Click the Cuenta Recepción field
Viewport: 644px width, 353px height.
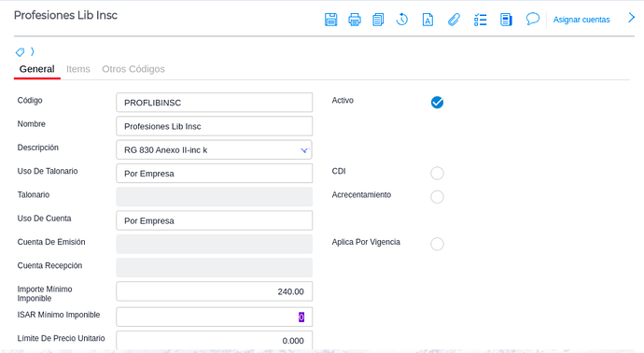pos(214,268)
